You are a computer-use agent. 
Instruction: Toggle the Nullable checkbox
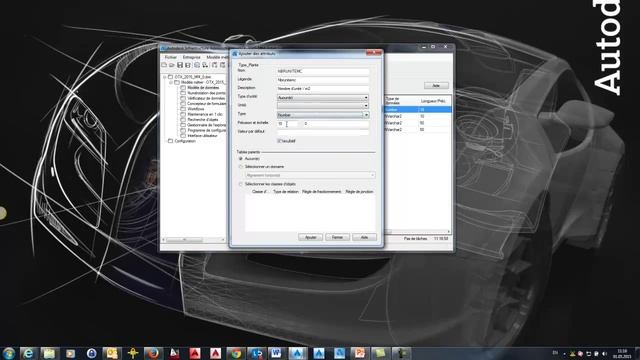coord(280,141)
